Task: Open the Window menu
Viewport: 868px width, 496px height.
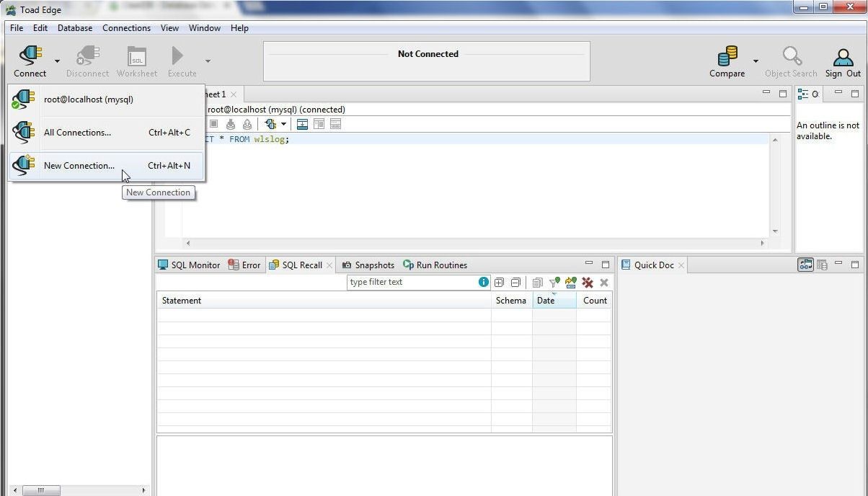Action: [205, 28]
